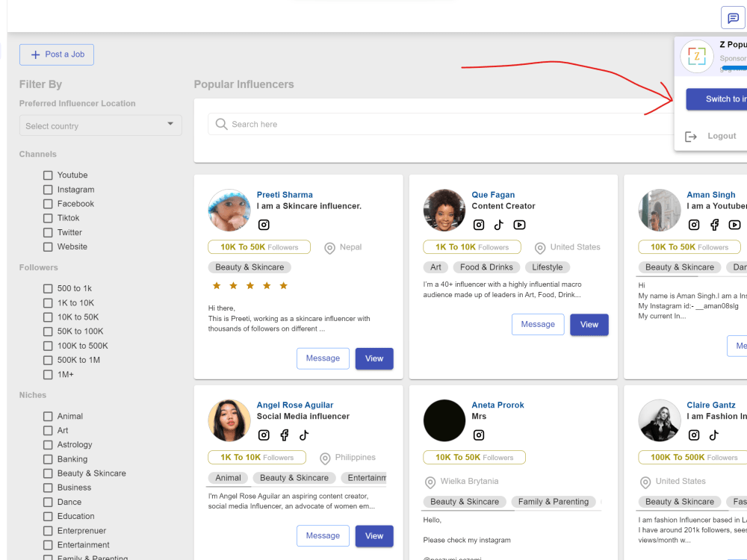Check the 100K to 500K followers filter

coord(48,346)
